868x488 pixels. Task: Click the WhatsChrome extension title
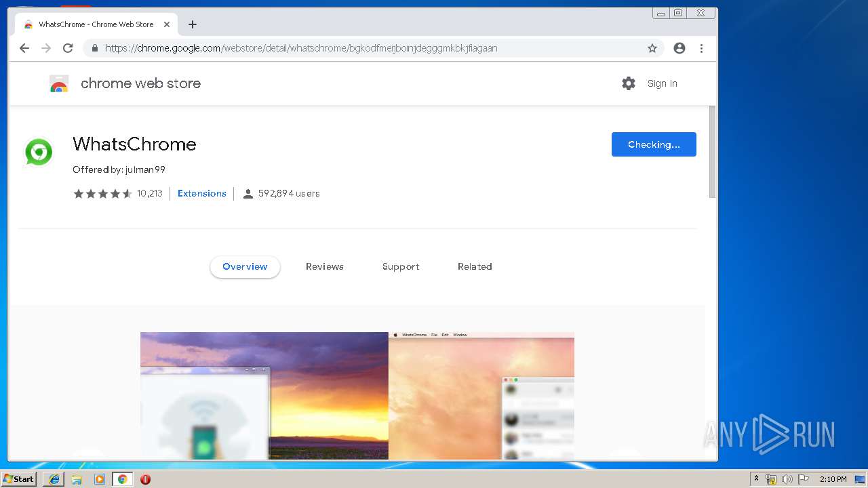click(x=134, y=144)
